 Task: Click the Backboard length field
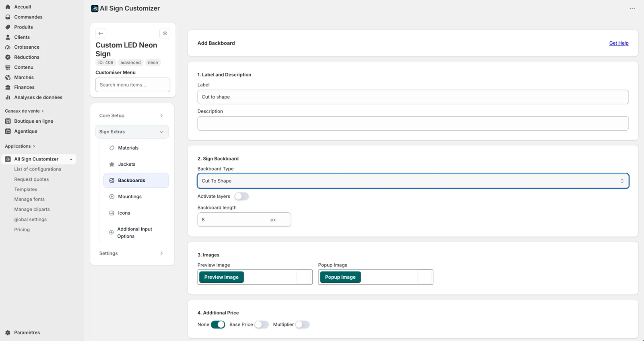click(244, 220)
